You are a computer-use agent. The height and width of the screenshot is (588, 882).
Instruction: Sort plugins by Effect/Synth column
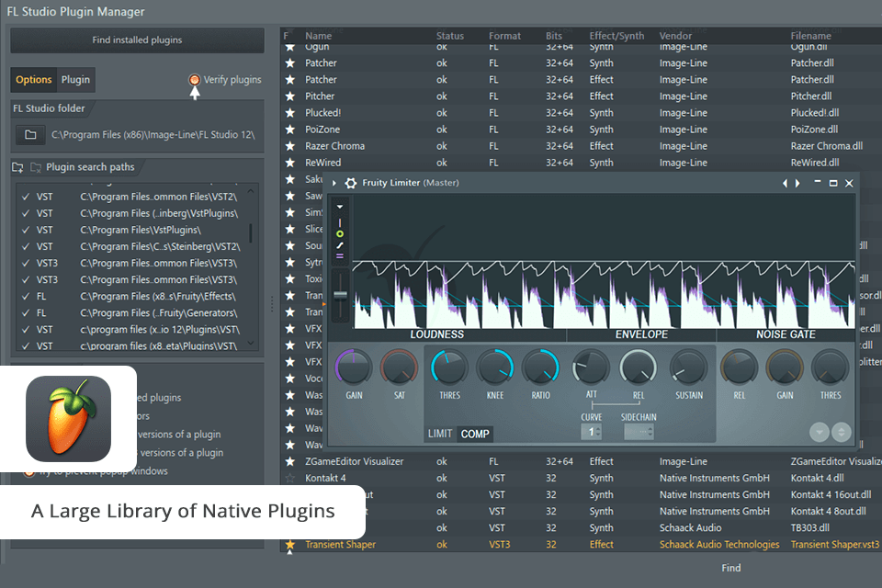(616, 36)
